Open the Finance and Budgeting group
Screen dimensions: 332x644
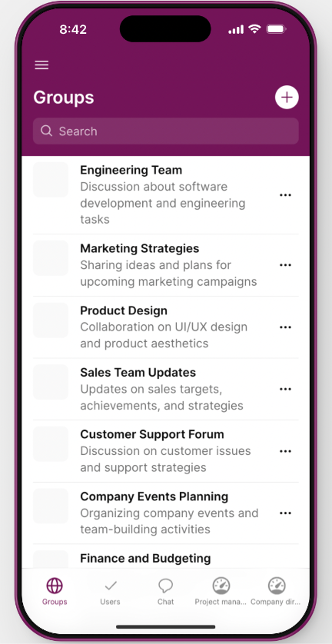click(x=165, y=559)
